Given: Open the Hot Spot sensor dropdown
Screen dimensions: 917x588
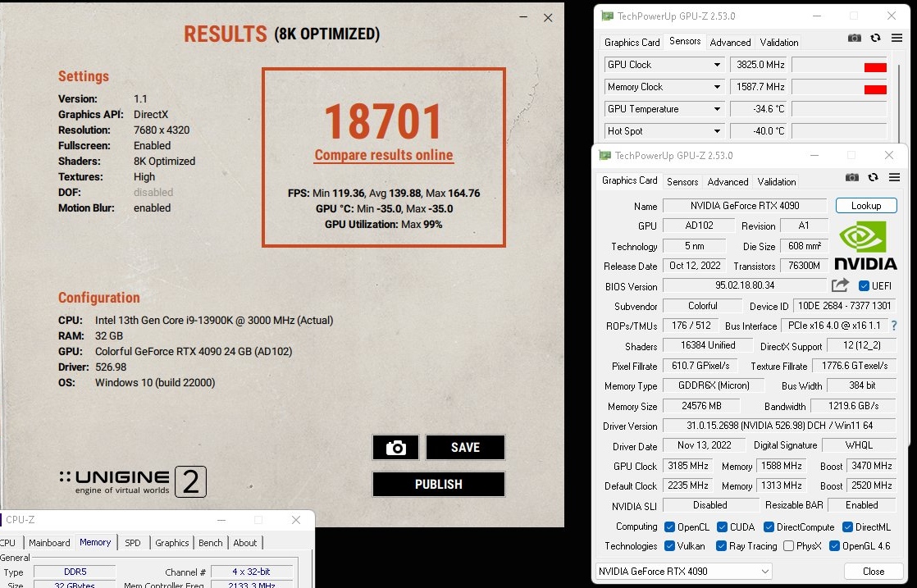Looking at the screenshot, I should click(716, 131).
